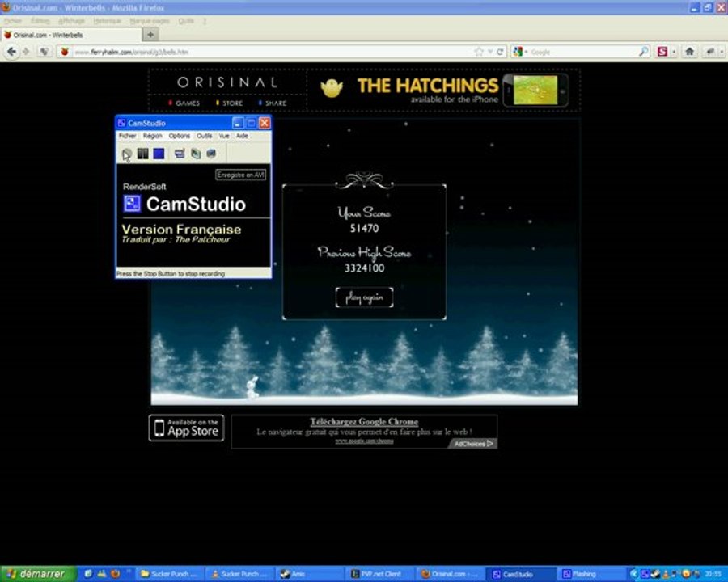
Task: Bookmark the page with the star icon
Action: click(479, 52)
